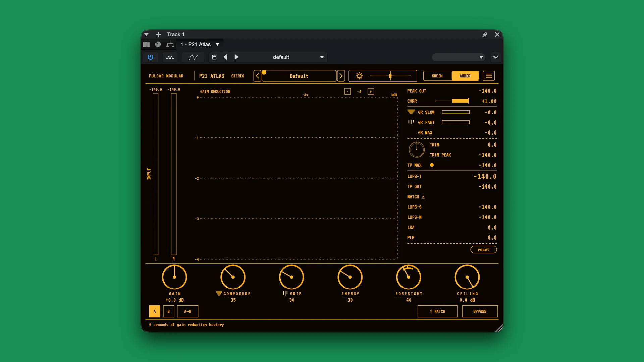The height and width of the screenshot is (362, 644).
Task: Click the COMPOSURE knob
Action: pos(233,277)
